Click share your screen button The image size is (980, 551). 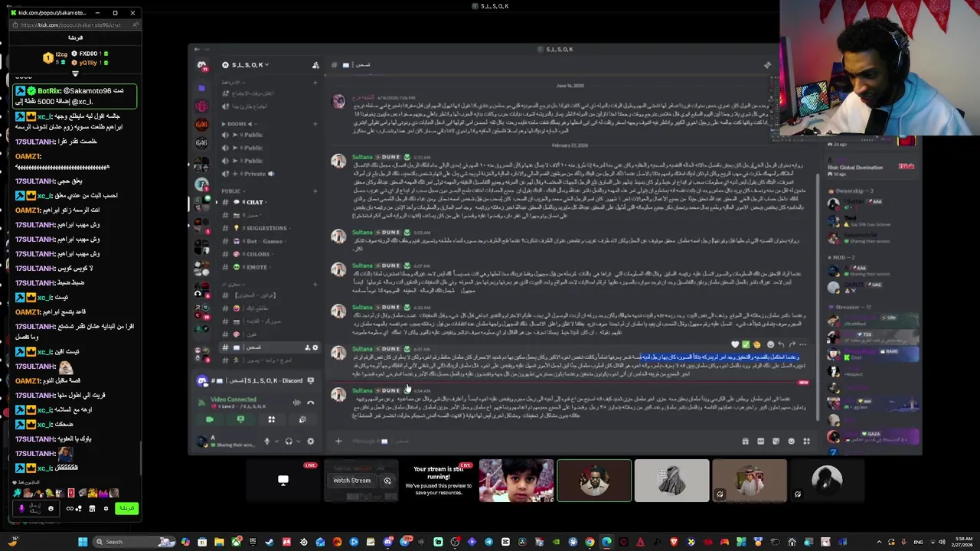[240, 419]
